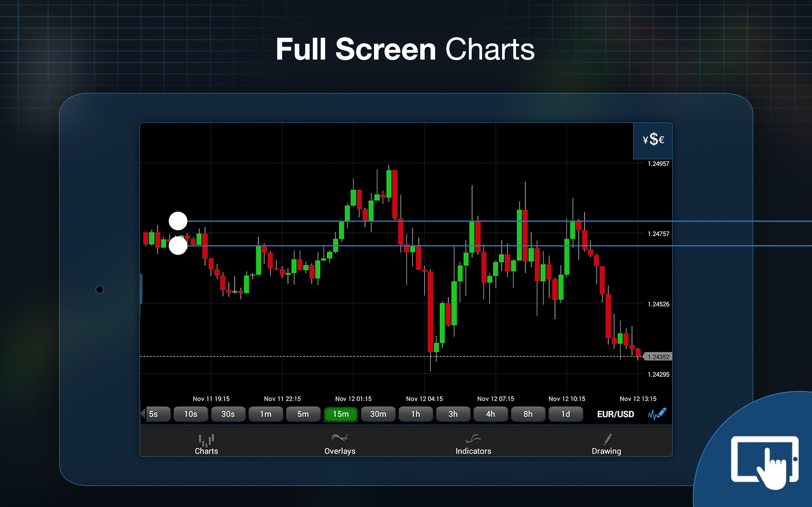Expand the left side panel handle
Image resolution: width=812 pixels, height=507 pixels.
pos(141,289)
